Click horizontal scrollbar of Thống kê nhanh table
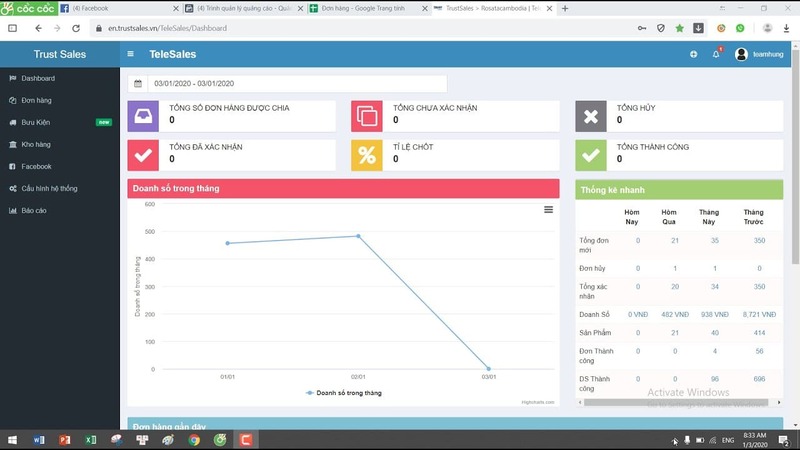 tap(676, 403)
